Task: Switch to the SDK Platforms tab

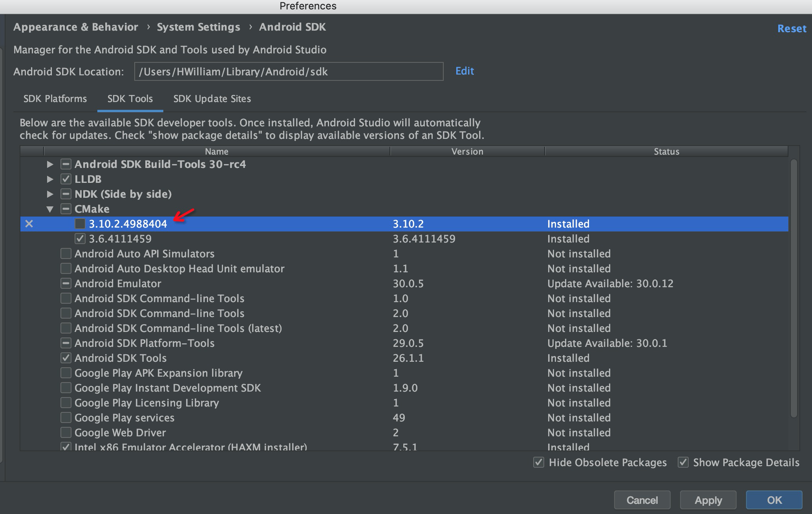Action: point(55,98)
